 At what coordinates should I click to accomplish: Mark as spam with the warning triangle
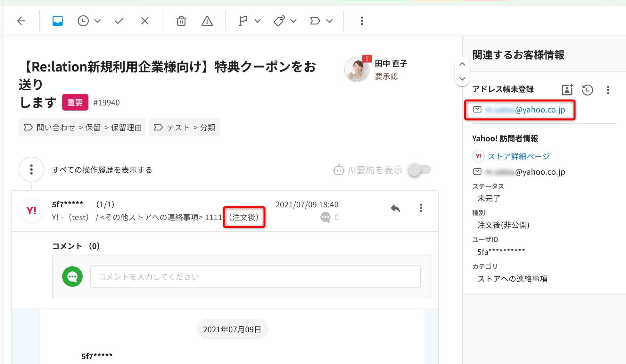(x=207, y=21)
